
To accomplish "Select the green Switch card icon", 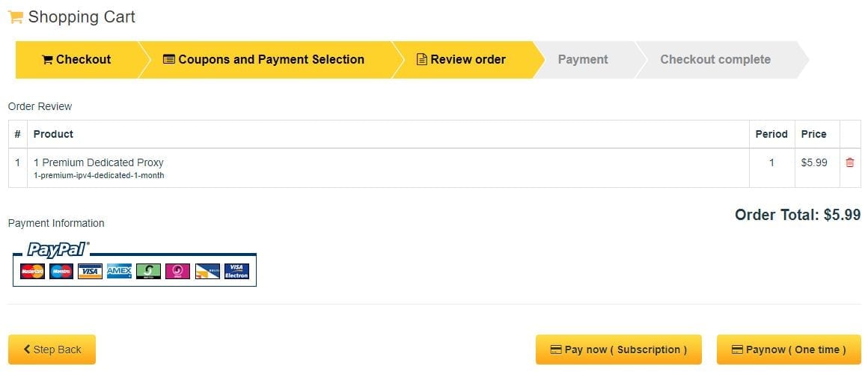I will click(x=148, y=271).
